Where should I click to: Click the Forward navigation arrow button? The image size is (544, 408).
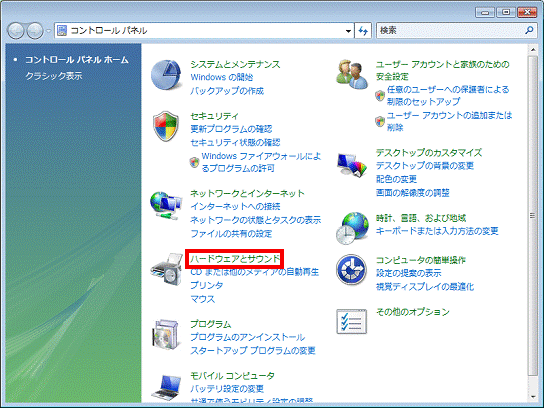click(35, 31)
